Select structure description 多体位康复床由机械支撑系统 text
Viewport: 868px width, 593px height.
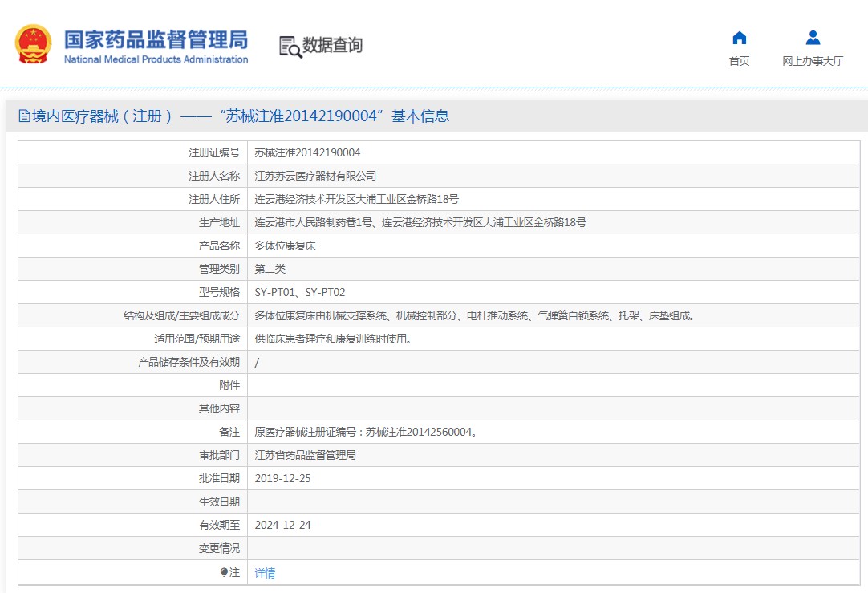point(474,315)
